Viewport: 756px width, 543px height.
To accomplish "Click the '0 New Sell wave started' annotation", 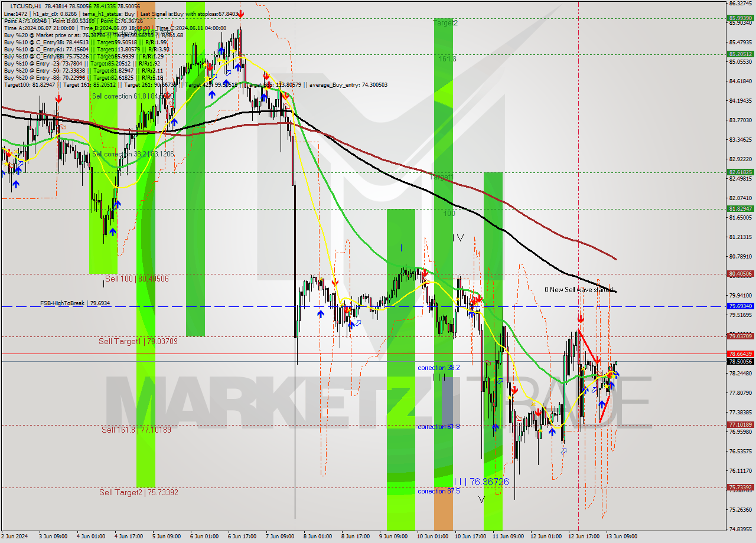I will point(579,289).
